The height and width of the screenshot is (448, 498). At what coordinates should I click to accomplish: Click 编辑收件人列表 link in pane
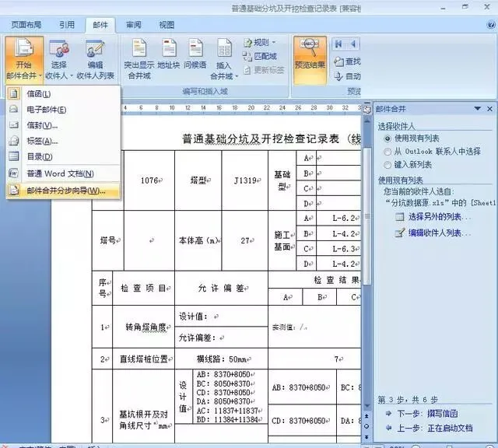(440, 233)
